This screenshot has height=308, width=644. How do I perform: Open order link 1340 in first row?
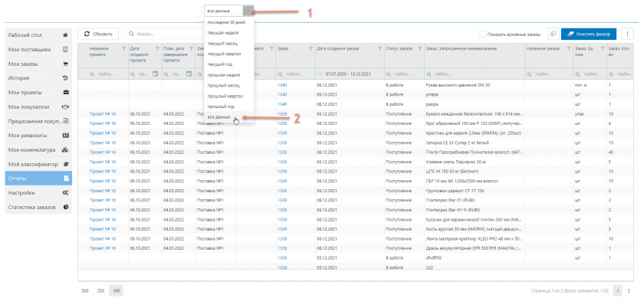point(282,84)
